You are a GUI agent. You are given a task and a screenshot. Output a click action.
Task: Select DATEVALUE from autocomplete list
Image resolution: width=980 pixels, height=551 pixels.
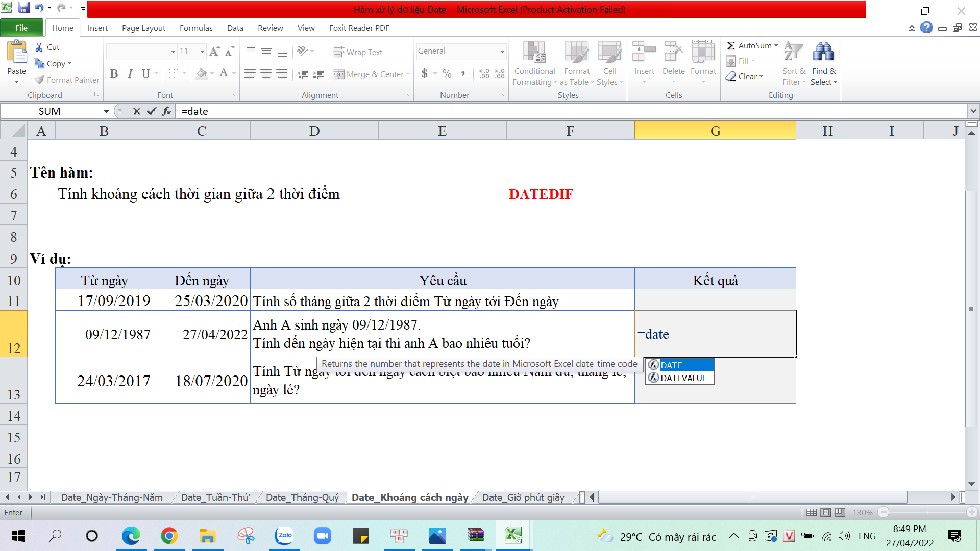tap(683, 378)
